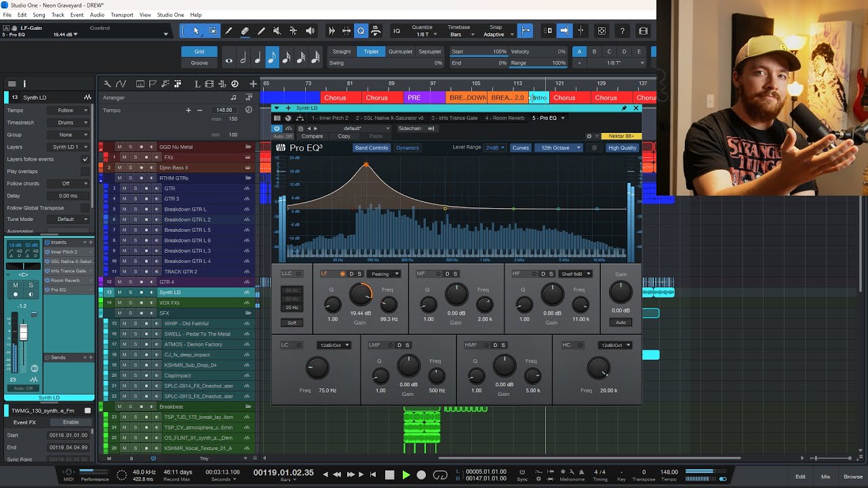This screenshot has height=488, width=868.
Task: Click the Pro EQ freeze snowflake icon
Action: click(594, 148)
